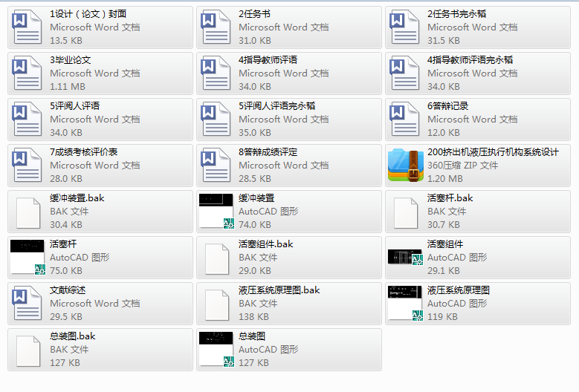Click the file name 液压系统原理图.bak
This screenshot has width=579, height=392.
pyautogui.click(x=279, y=290)
